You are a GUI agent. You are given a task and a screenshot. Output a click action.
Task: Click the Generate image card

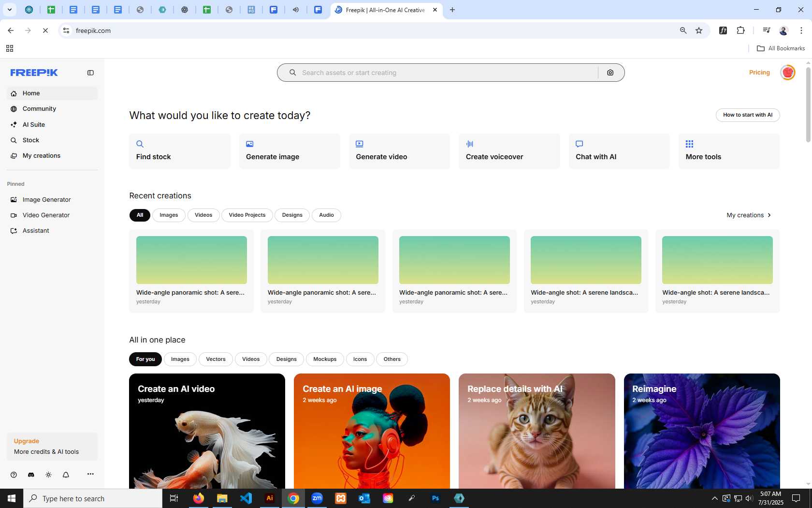(x=290, y=151)
